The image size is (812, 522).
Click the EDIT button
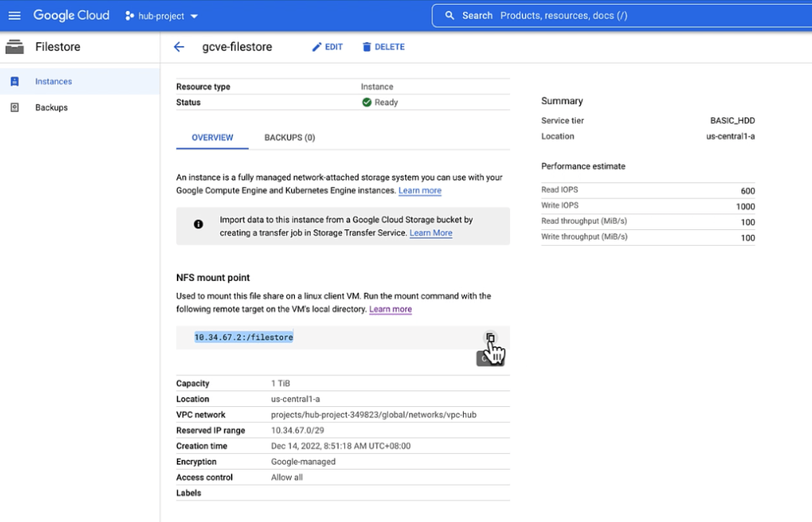(x=327, y=47)
